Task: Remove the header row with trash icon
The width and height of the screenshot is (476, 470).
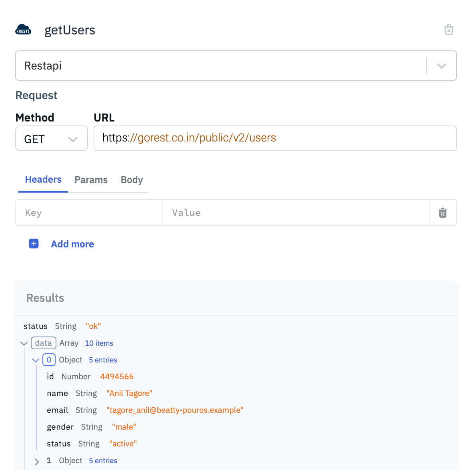Action: (x=442, y=213)
